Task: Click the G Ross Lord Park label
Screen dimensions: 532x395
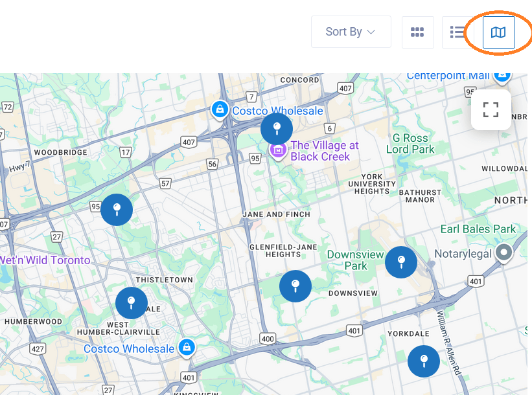Action: click(410, 142)
